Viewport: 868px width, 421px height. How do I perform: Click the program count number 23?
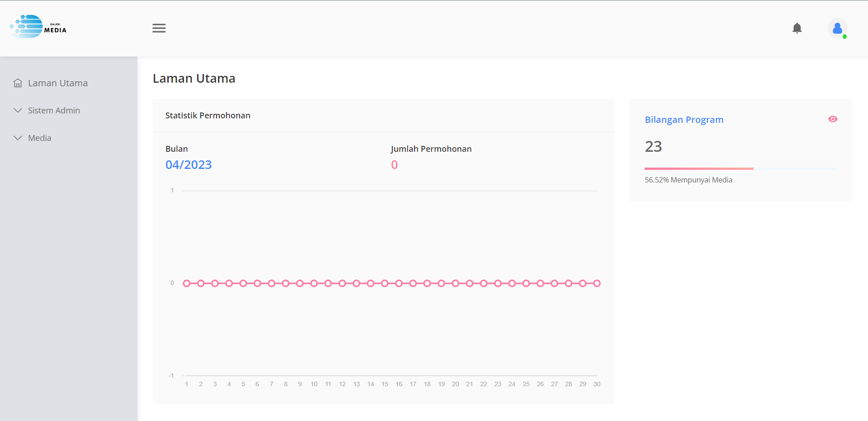(x=653, y=146)
